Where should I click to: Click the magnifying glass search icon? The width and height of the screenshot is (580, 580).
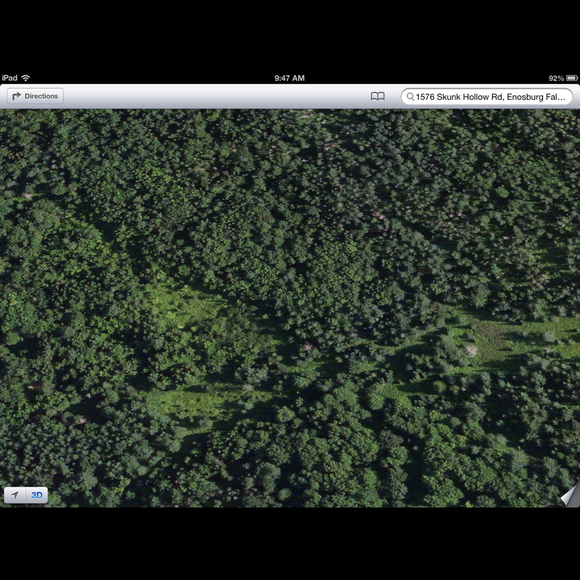coord(410,97)
